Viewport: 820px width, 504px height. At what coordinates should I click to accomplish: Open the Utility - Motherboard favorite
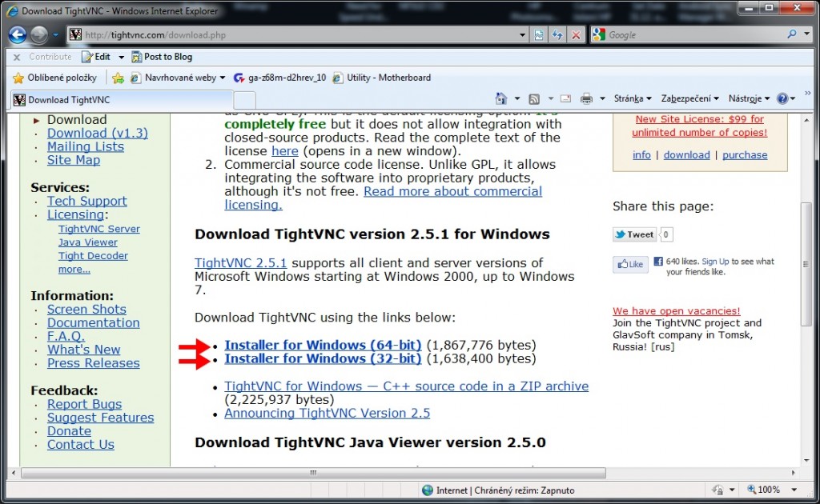[x=382, y=78]
